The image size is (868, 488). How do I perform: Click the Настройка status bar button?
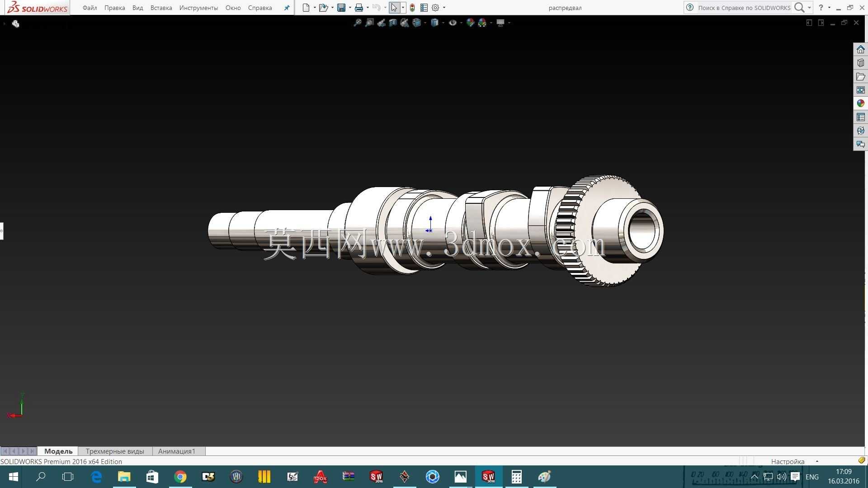point(788,461)
